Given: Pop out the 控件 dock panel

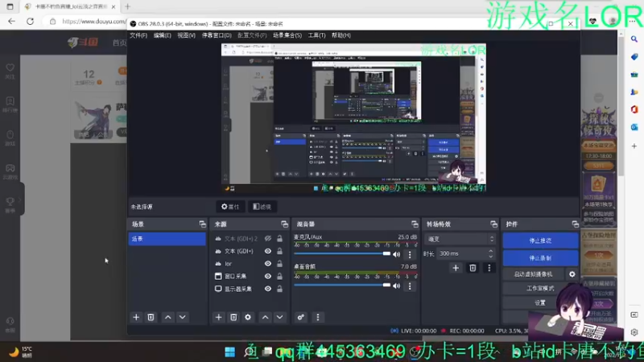Looking at the screenshot, I should pos(576,224).
